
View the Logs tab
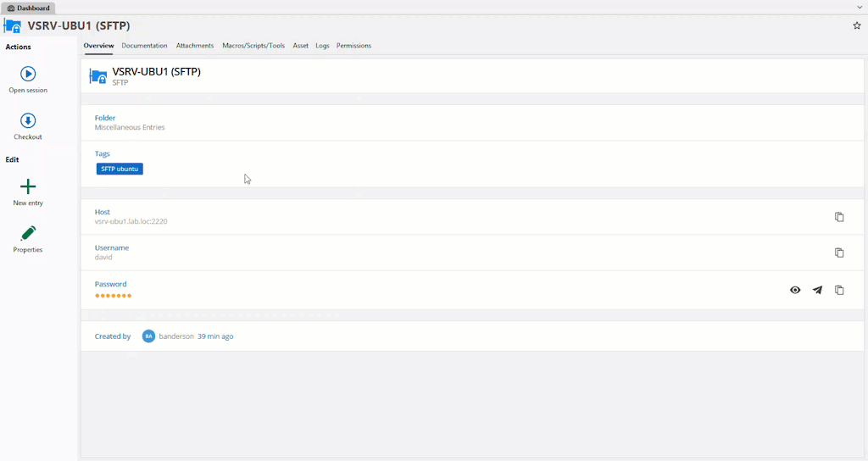tap(322, 46)
